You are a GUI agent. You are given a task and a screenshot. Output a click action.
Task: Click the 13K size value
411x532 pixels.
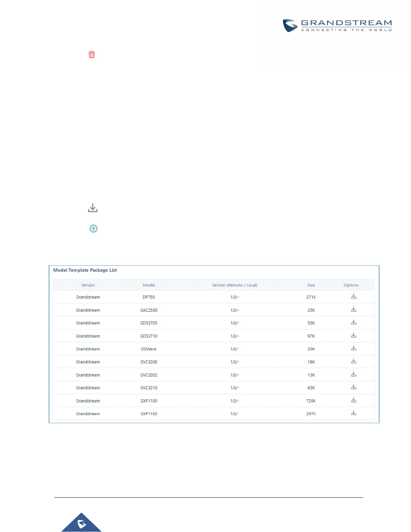pyautogui.click(x=311, y=375)
